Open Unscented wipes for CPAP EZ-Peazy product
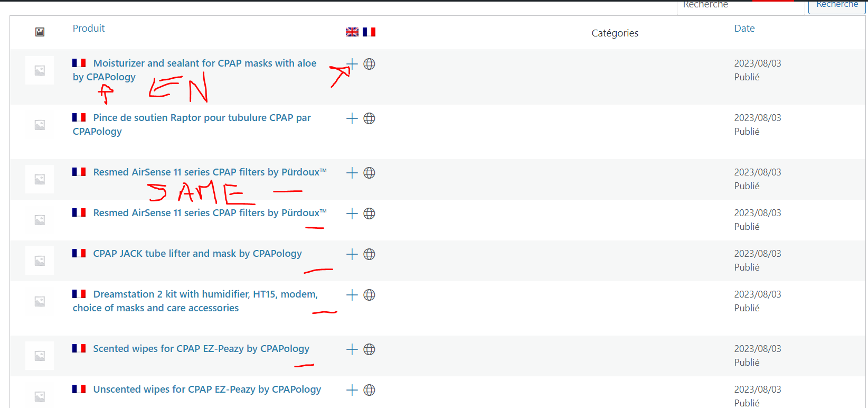Screen dimensions: 868x408 pyautogui.click(x=207, y=390)
